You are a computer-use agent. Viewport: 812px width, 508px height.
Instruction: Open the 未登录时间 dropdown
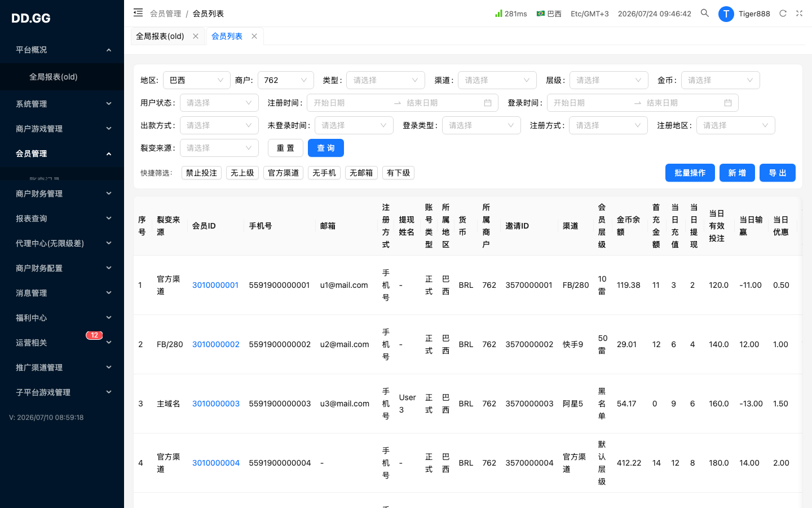354,125
